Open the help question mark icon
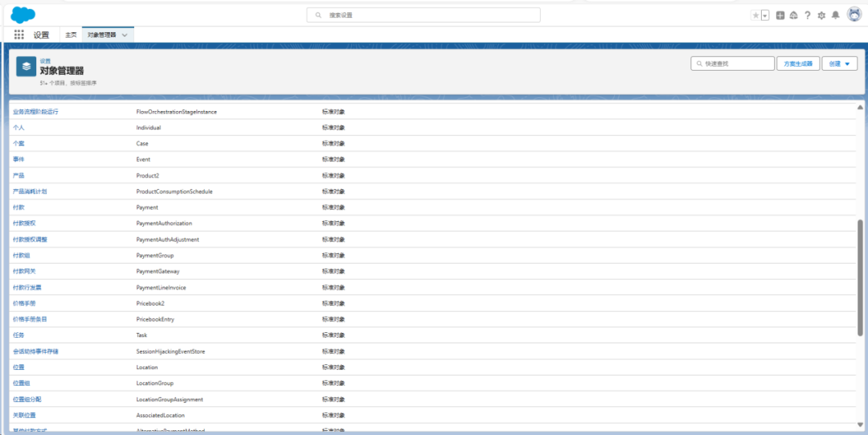Screen dimensions: 868x435 (808, 15)
